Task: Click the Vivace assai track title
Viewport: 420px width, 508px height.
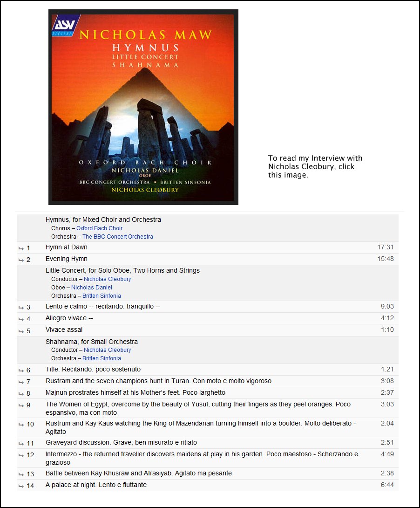Action: (64, 330)
